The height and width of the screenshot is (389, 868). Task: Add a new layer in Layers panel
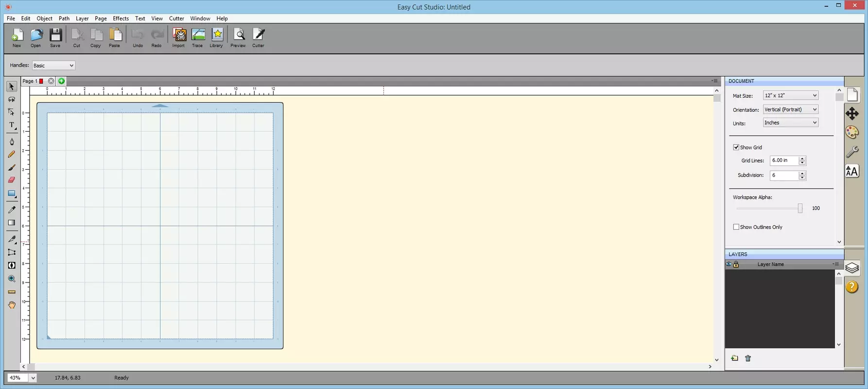tap(734, 358)
